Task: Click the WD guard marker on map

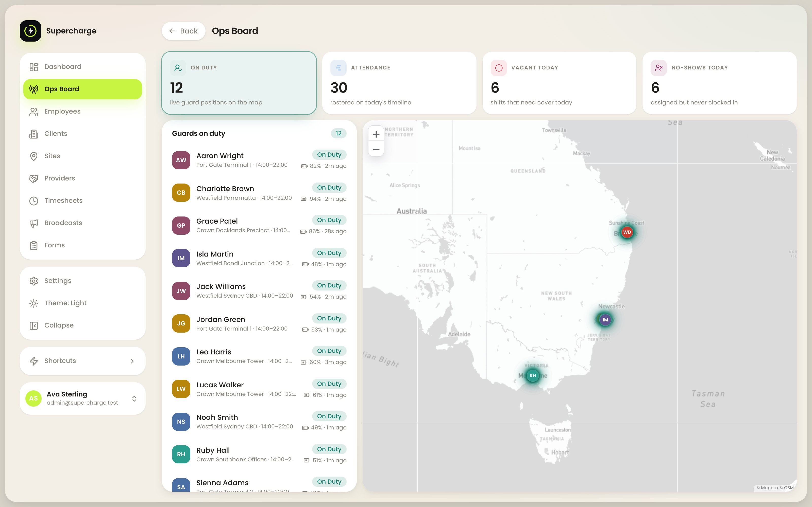Action: [x=627, y=232]
